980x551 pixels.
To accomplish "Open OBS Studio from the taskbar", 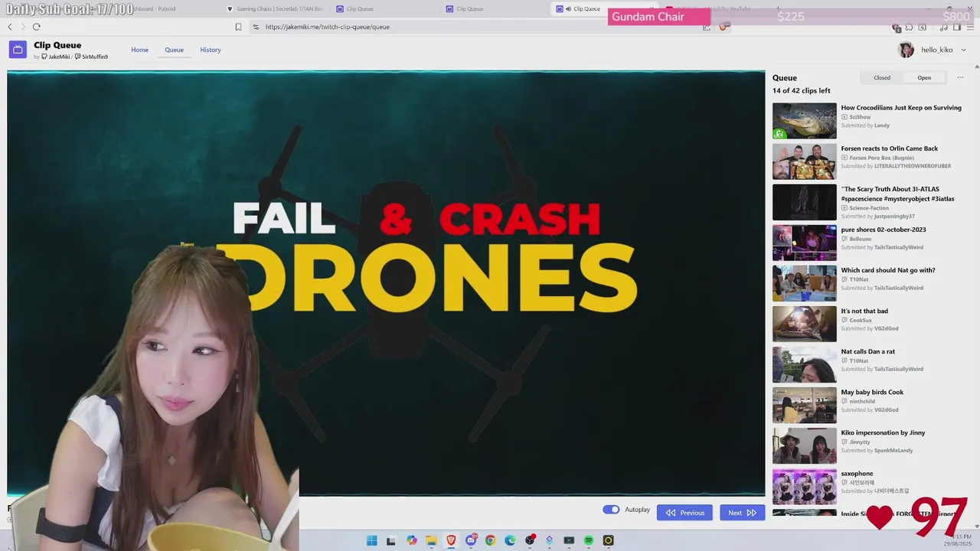I will pyautogui.click(x=530, y=540).
